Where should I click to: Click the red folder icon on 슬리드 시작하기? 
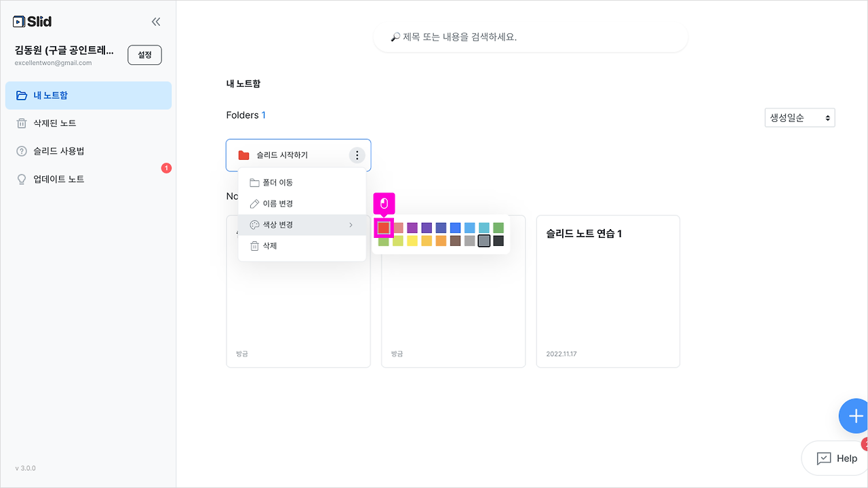coord(243,155)
